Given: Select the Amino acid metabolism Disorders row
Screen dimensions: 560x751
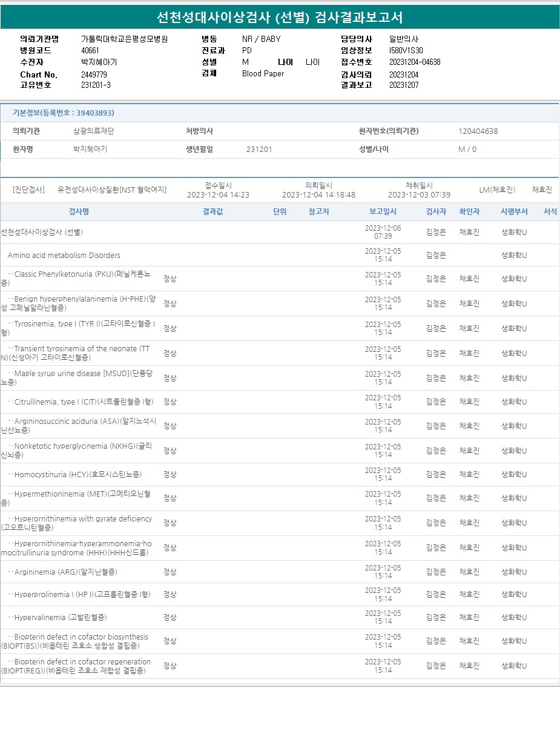Looking at the screenshot, I should 64,255.
